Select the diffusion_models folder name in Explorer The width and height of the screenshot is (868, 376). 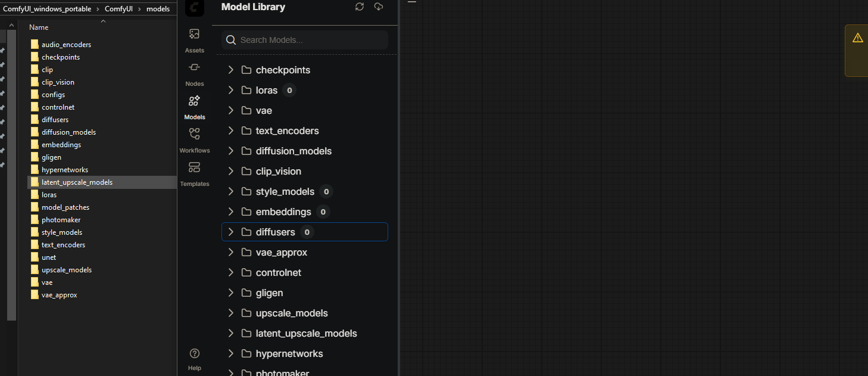tap(68, 132)
